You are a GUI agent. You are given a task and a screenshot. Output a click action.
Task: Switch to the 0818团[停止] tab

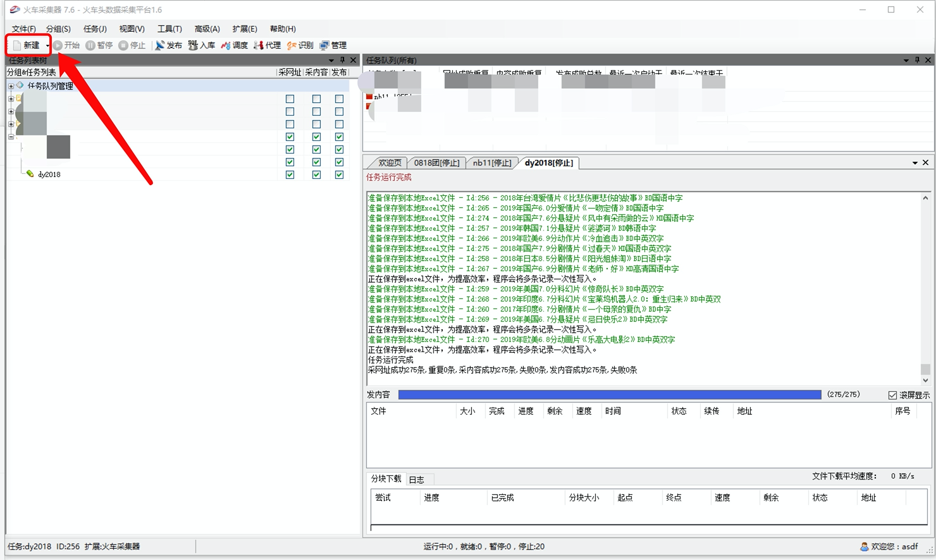pos(437,163)
